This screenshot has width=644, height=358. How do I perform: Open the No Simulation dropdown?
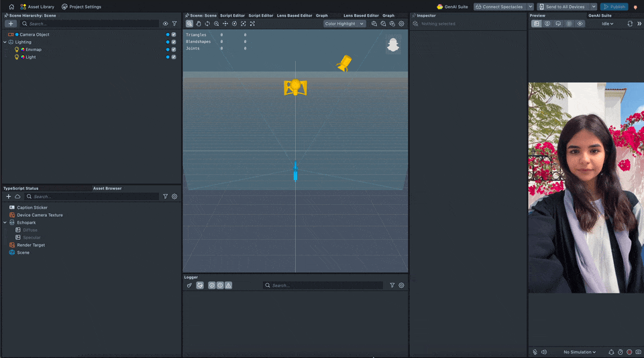pos(580,352)
